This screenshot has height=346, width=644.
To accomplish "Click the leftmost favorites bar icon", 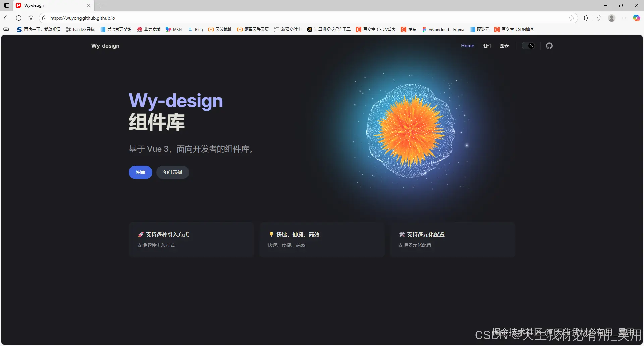I will click(6, 30).
